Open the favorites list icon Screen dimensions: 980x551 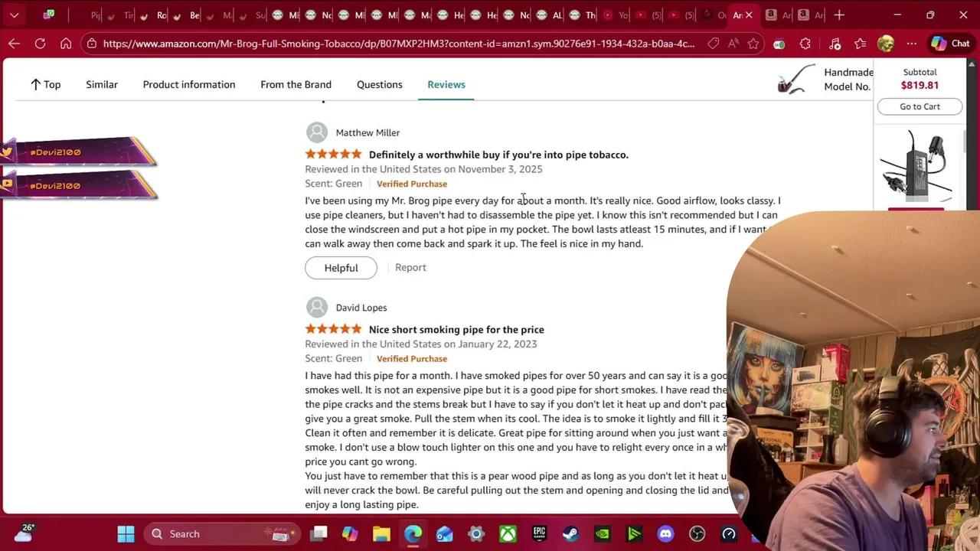(x=860, y=44)
